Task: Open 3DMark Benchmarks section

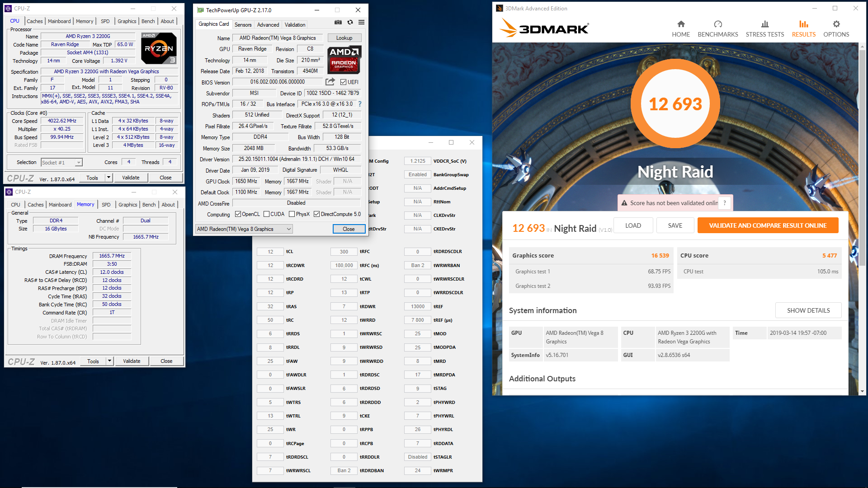Action: pos(717,29)
